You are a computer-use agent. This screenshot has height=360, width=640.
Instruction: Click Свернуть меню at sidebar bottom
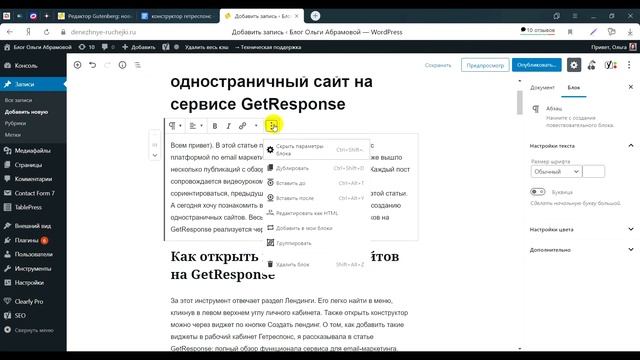point(33,330)
